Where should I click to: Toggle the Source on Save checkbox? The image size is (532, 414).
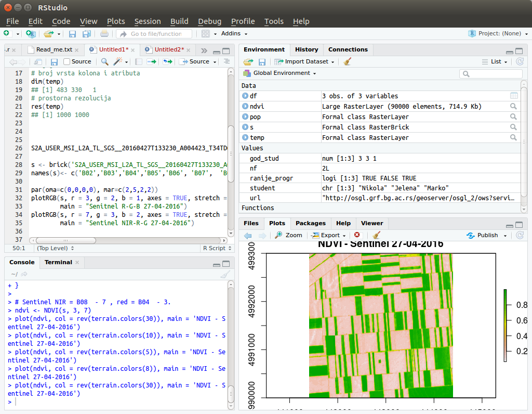[66, 61]
